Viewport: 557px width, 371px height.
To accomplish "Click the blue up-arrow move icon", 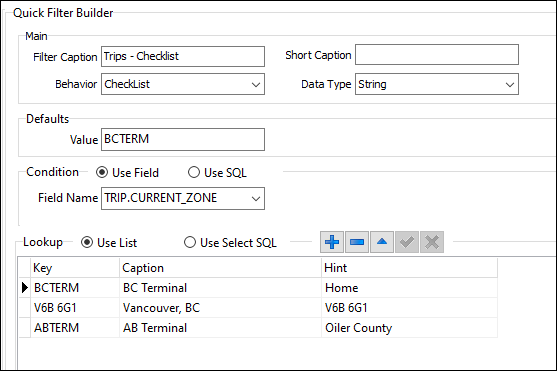I will point(382,242).
